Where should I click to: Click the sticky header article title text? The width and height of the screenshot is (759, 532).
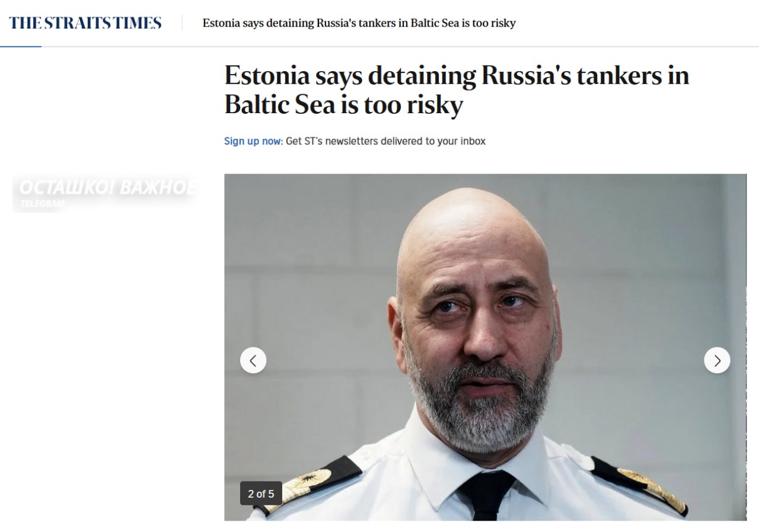click(359, 23)
